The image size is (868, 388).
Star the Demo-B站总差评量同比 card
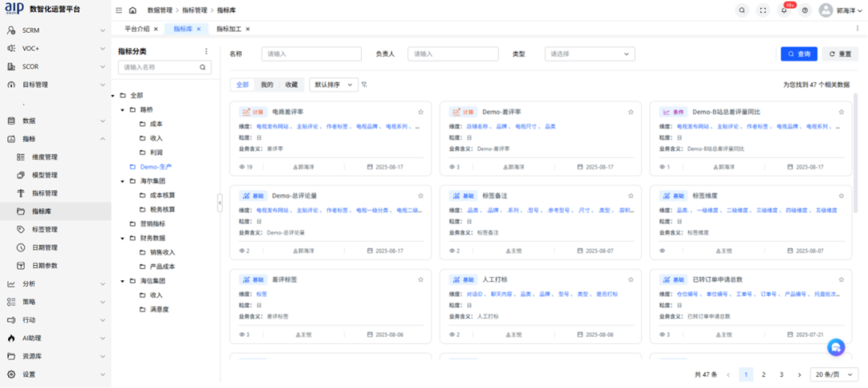pyautogui.click(x=841, y=112)
